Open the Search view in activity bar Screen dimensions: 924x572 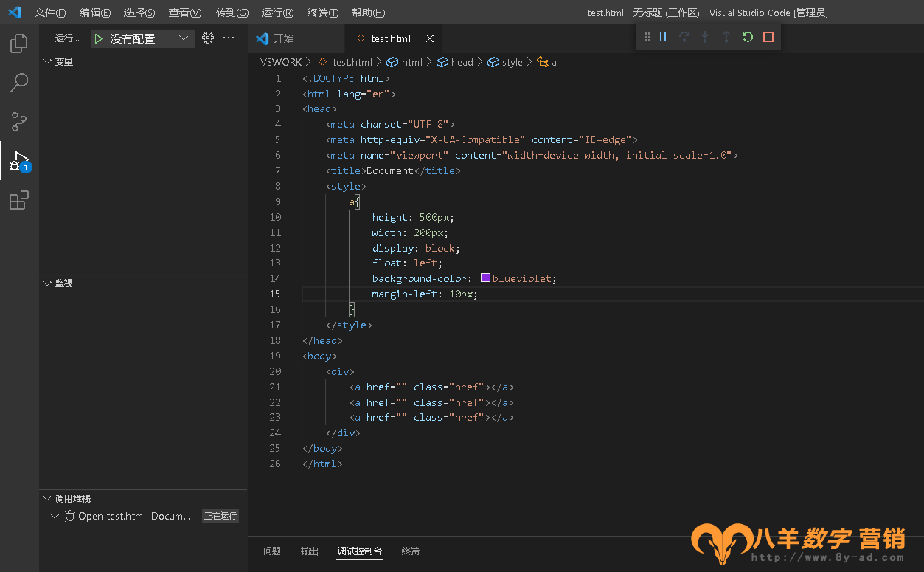(19, 83)
